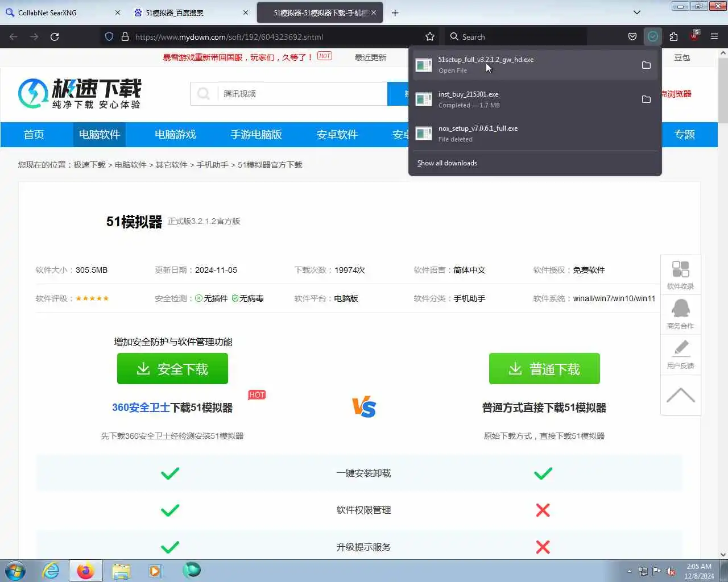This screenshot has height=582, width=728.
Task: Open 首页 navigation menu item
Action: pos(34,135)
